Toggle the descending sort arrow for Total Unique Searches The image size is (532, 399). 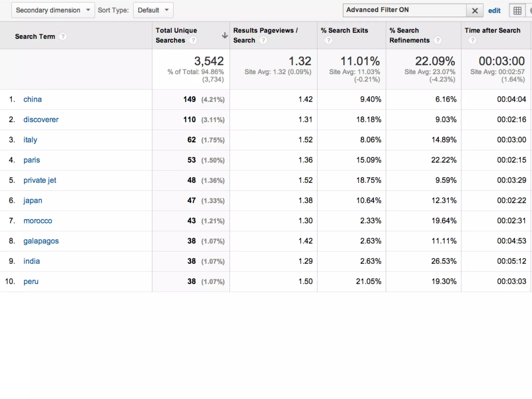point(225,35)
